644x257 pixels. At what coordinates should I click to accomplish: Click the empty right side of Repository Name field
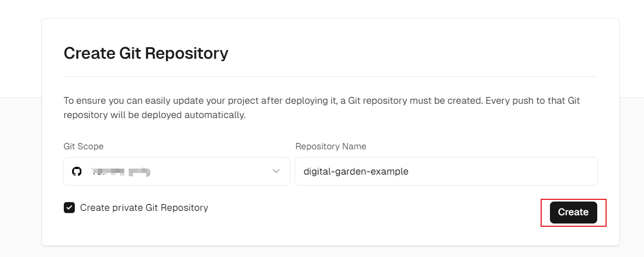(522, 171)
